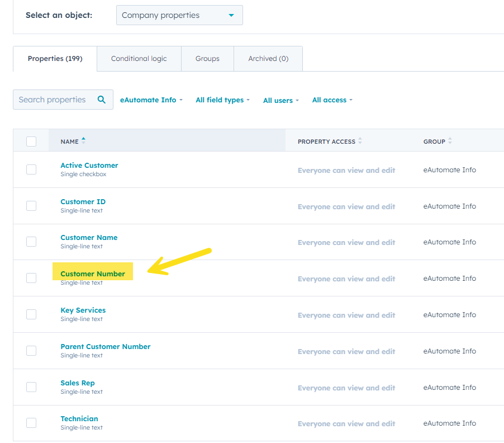Click 'Single-line text' under Customer ID
Image resolution: width=504 pixels, height=443 pixels.
pyautogui.click(x=82, y=210)
